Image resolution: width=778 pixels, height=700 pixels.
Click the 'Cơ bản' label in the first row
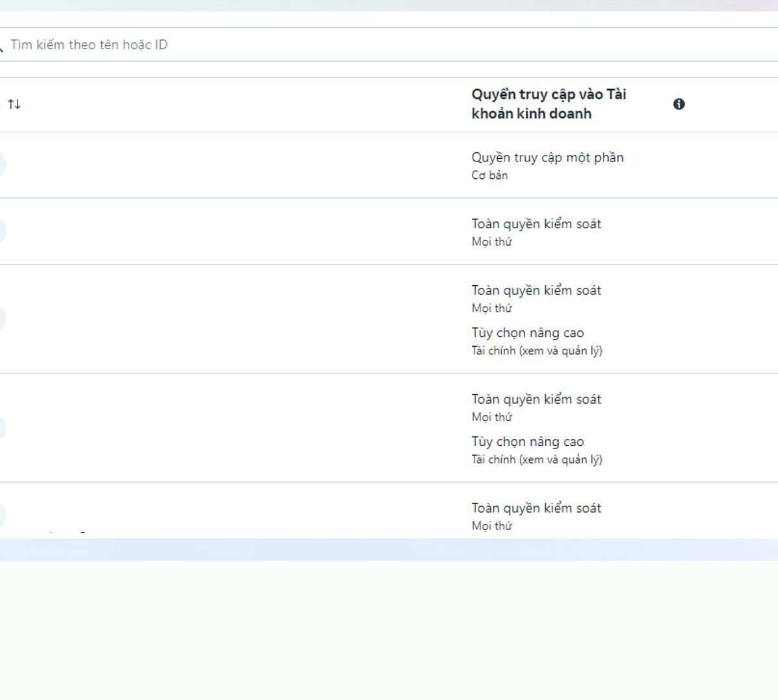489,176
